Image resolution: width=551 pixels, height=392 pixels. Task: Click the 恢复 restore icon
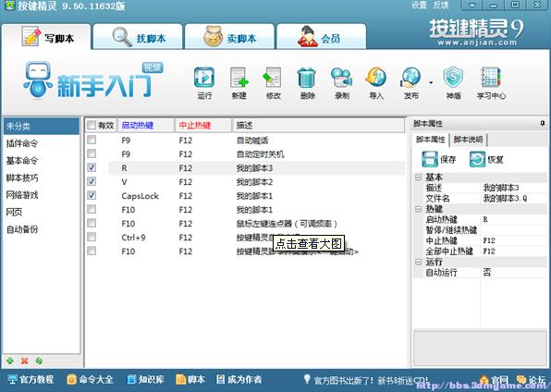(x=477, y=159)
